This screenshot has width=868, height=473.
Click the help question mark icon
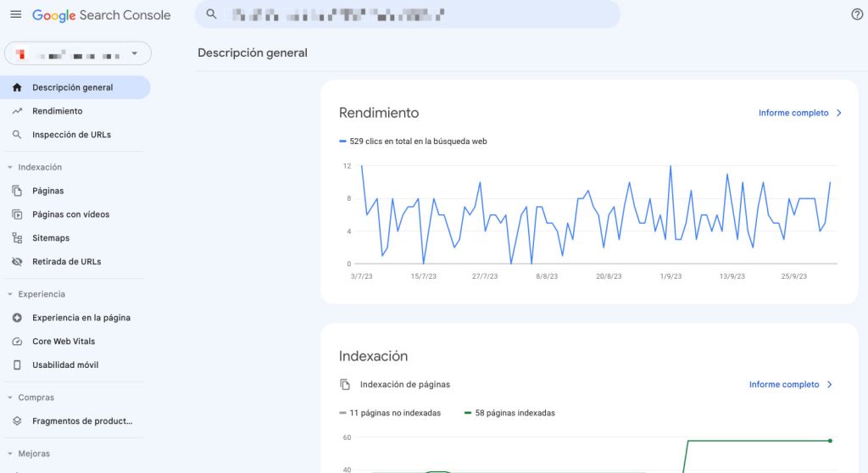(x=856, y=14)
